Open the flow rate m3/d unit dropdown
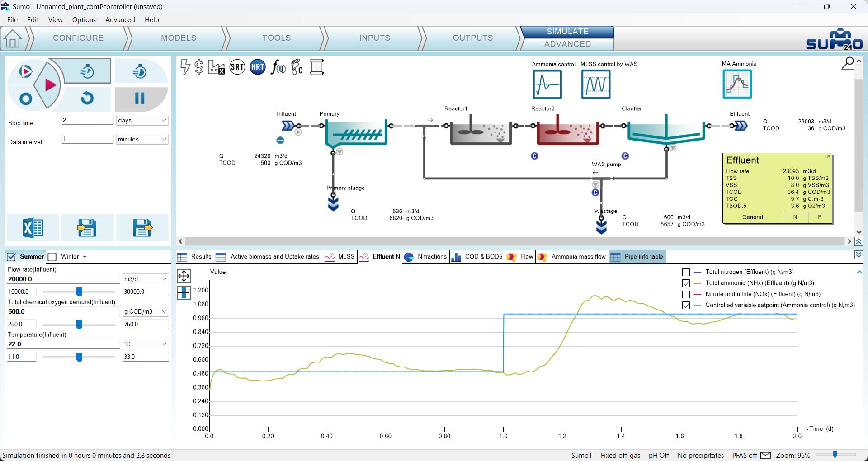The height and width of the screenshot is (461, 868). click(x=145, y=279)
